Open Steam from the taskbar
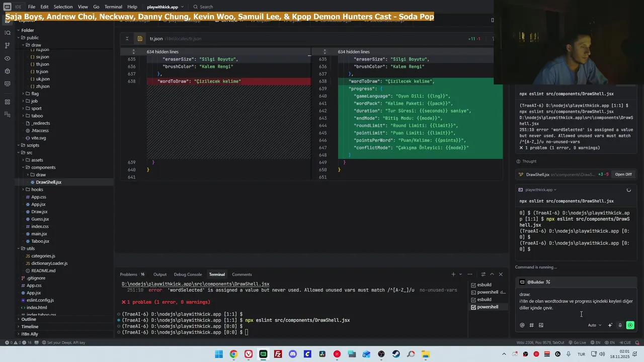 396,354
